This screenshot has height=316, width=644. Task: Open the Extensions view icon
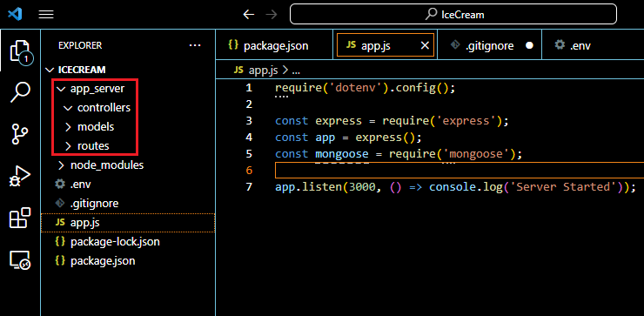20,218
